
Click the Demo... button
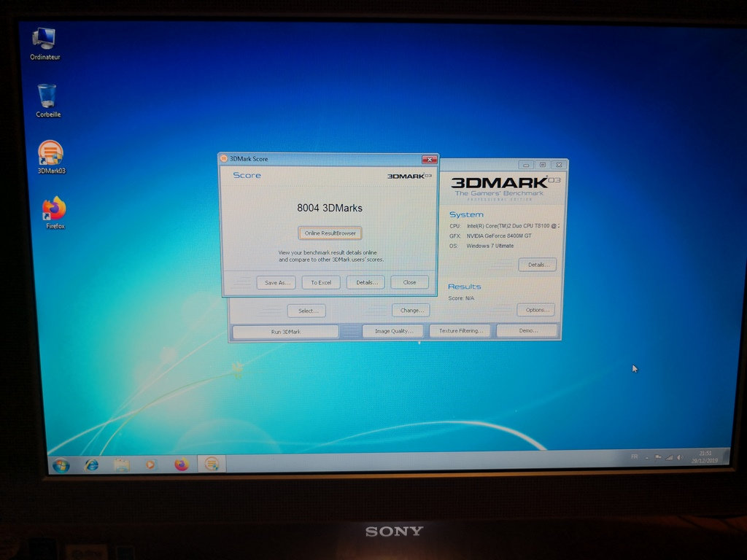[x=527, y=330]
